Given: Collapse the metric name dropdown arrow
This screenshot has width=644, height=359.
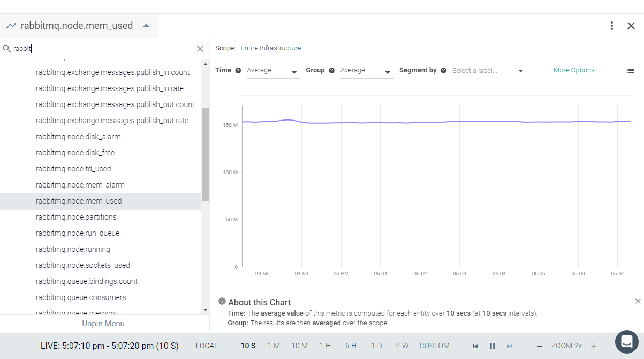Looking at the screenshot, I should pyautogui.click(x=146, y=26).
